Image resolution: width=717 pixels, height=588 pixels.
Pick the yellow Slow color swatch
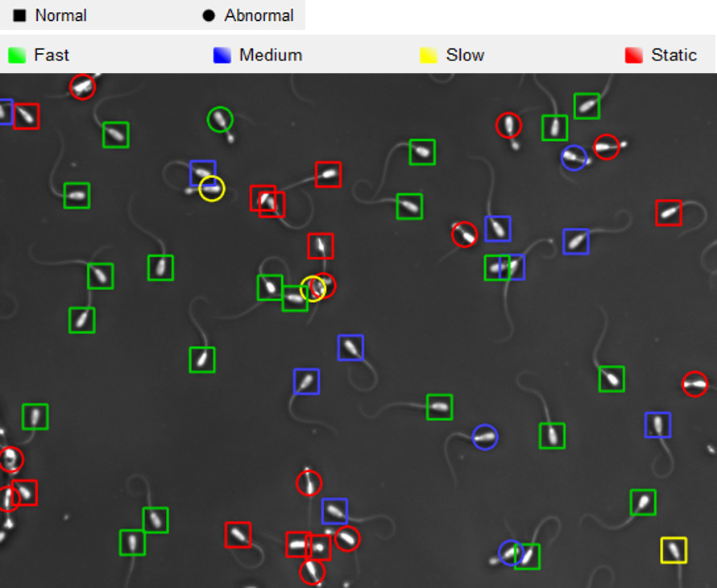click(x=429, y=55)
